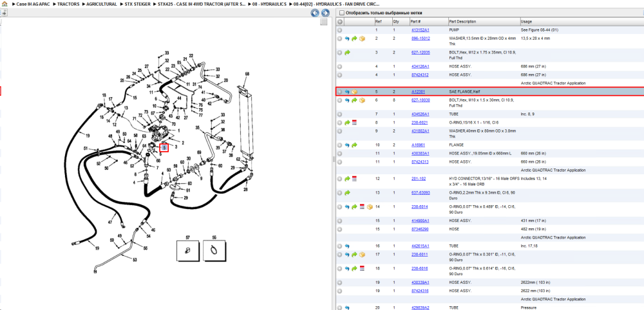Check 'Отобразить только выбранные метки' checkbox
The width and height of the screenshot is (644, 310).
(x=342, y=13)
